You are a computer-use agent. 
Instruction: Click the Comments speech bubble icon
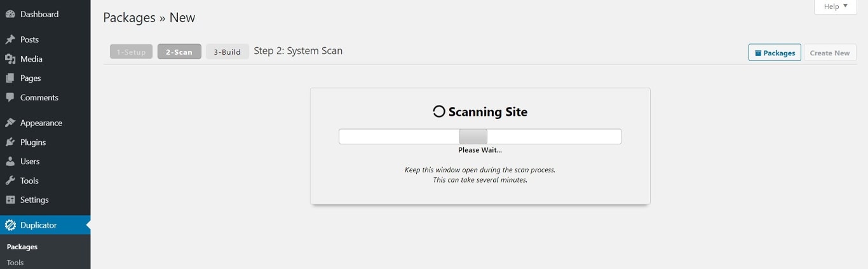click(10, 97)
